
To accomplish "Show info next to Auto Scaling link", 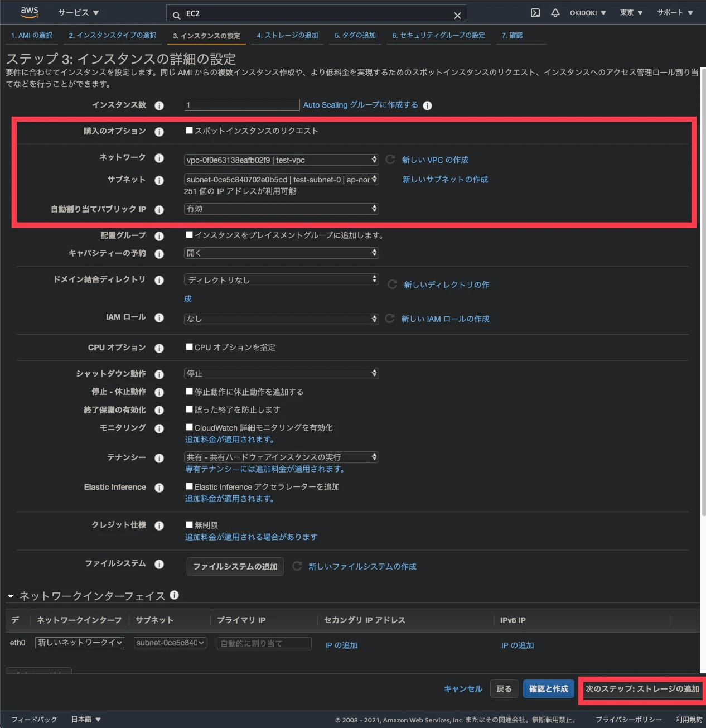I will click(427, 105).
